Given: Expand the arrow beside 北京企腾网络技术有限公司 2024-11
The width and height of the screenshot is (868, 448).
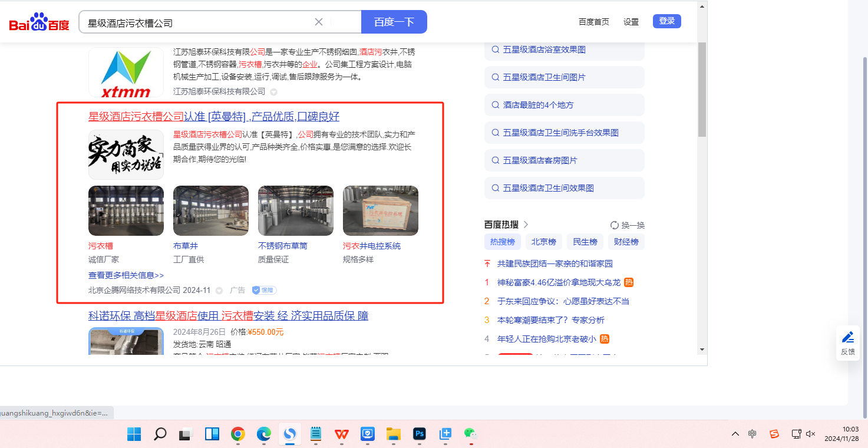Looking at the screenshot, I should pos(219,291).
